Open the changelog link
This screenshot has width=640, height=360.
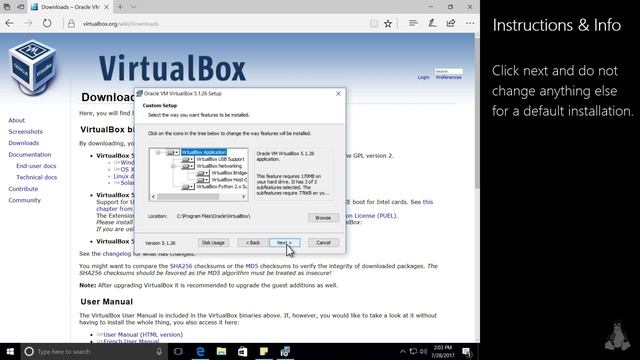(117, 254)
